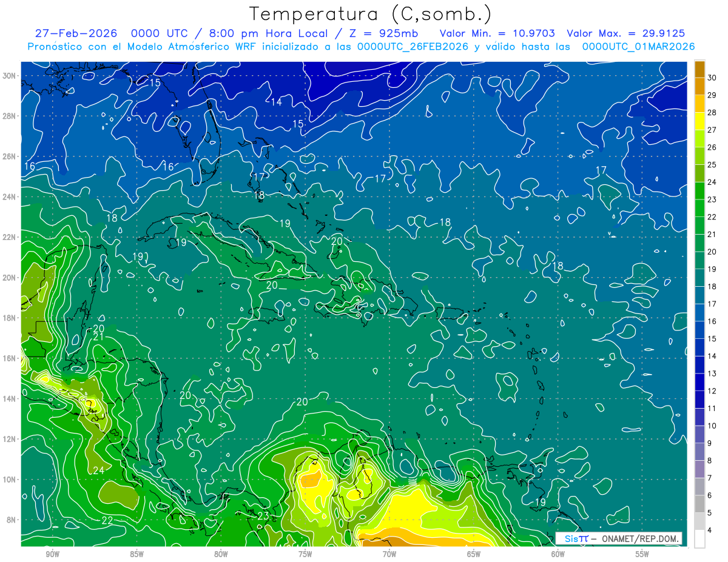Click the 18N latitude axis label
The width and height of the screenshot is (728, 562).
coord(8,318)
